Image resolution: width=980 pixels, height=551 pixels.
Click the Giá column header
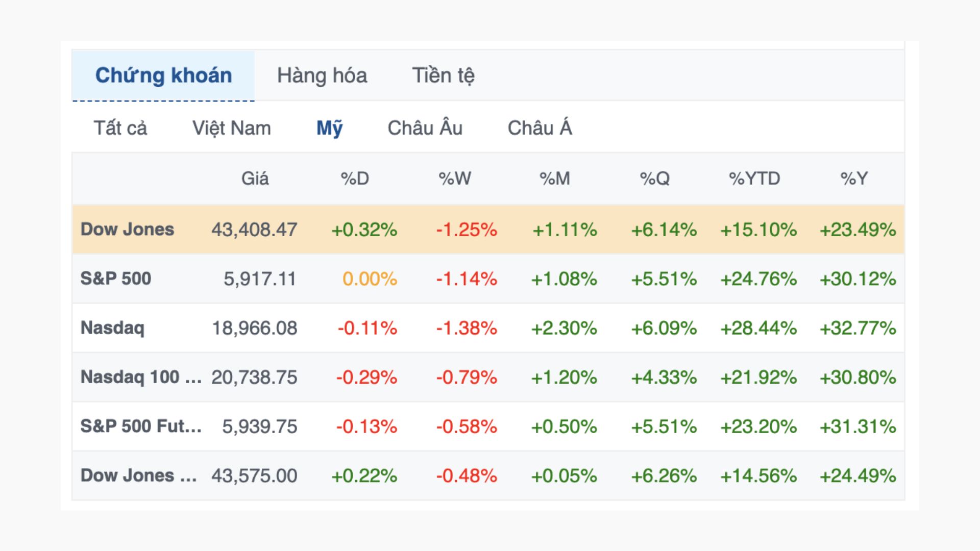pyautogui.click(x=255, y=179)
